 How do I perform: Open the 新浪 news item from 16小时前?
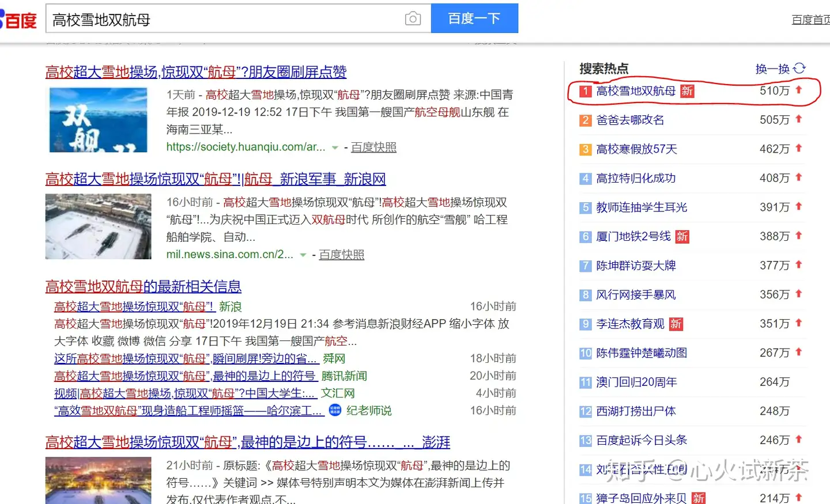pos(134,306)
